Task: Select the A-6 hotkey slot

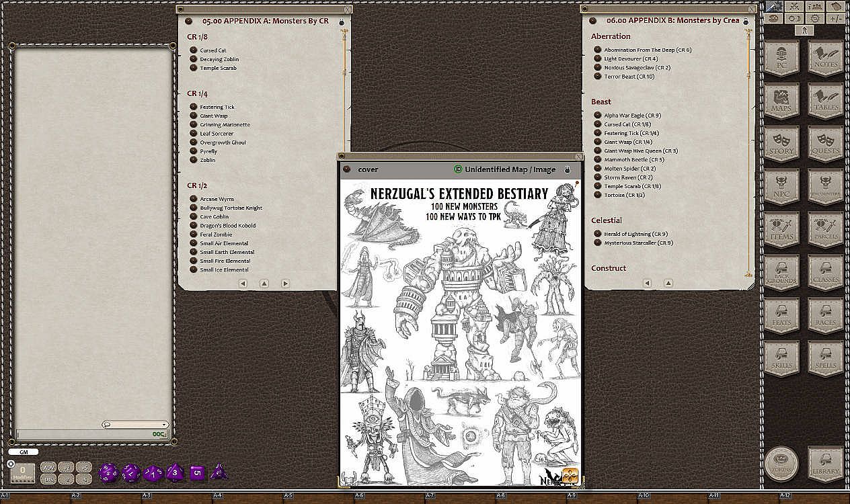Action: tap(391, 497)
